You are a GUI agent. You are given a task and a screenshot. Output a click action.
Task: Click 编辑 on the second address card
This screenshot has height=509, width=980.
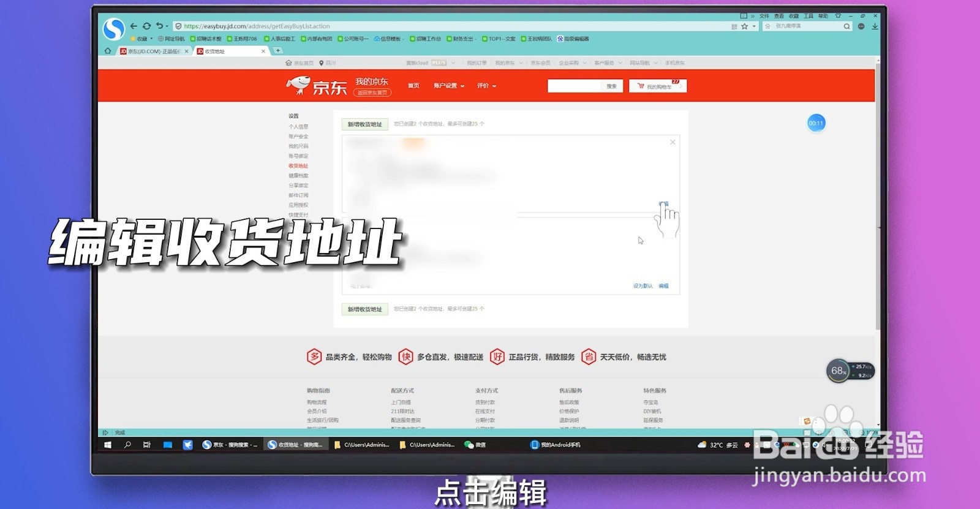(x=663, y=286)
